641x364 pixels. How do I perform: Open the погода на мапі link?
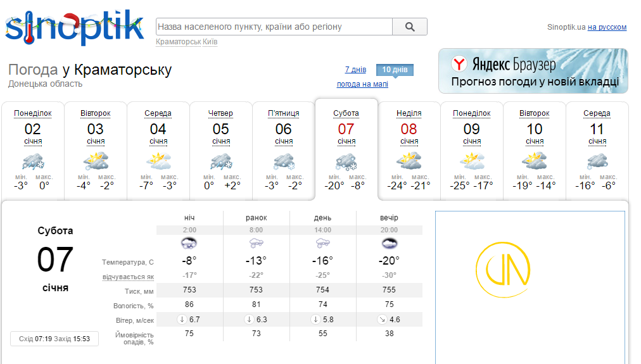pos(362,84)
